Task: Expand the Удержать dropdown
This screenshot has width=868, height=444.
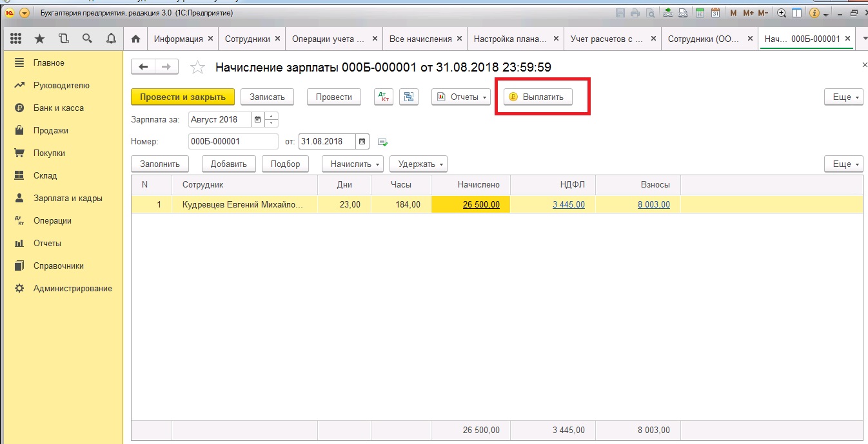Action: [x=419, y=164]
